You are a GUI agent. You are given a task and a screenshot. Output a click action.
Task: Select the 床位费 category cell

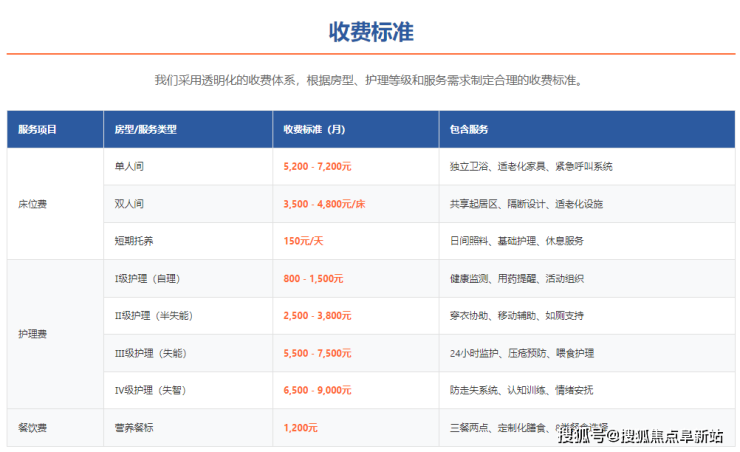pos(34,204)
